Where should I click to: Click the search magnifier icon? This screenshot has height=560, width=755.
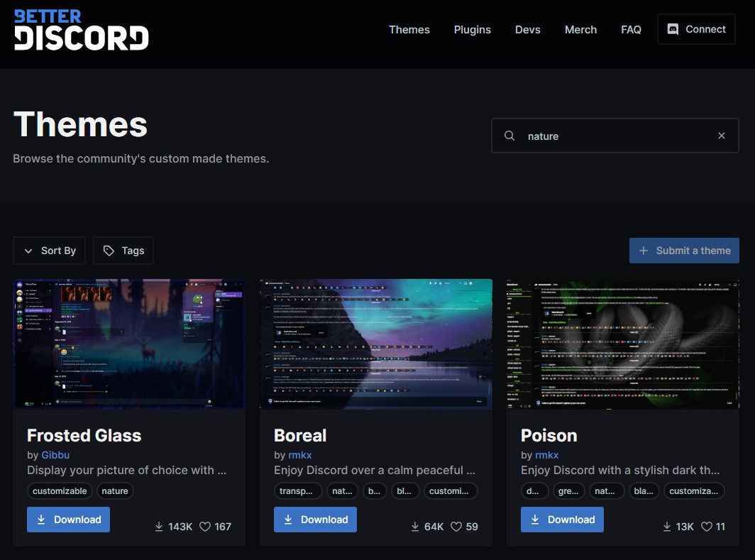509,136
